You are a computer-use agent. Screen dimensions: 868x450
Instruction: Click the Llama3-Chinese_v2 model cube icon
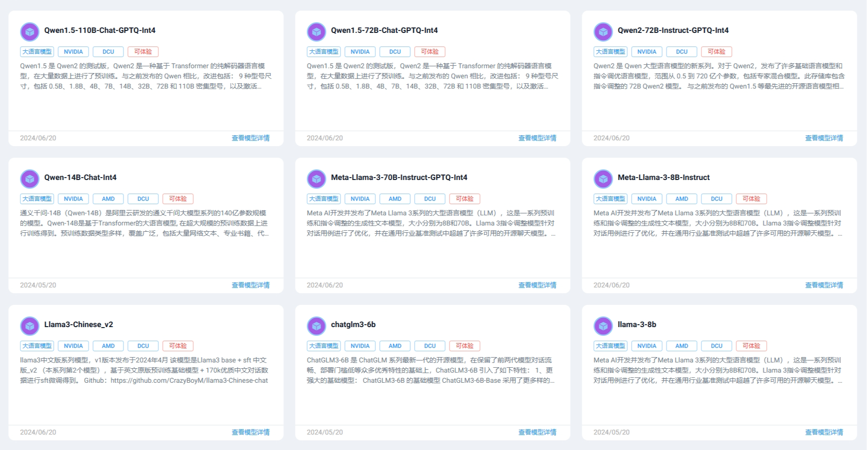tap(30, 326)
